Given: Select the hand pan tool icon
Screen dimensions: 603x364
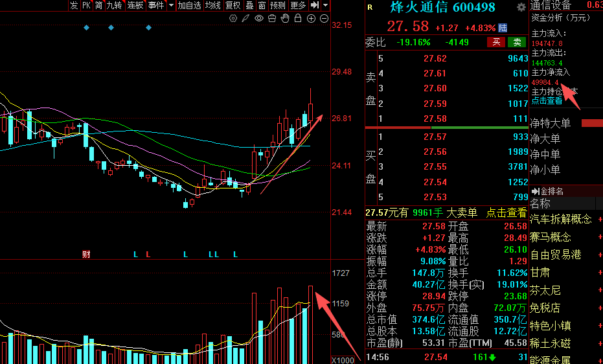Looking at the screenshot, I should (285, 18).
